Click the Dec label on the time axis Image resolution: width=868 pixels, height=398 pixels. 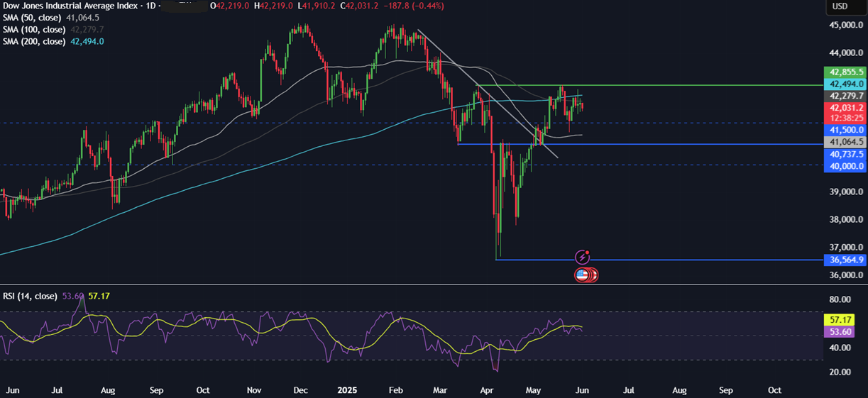300,390
